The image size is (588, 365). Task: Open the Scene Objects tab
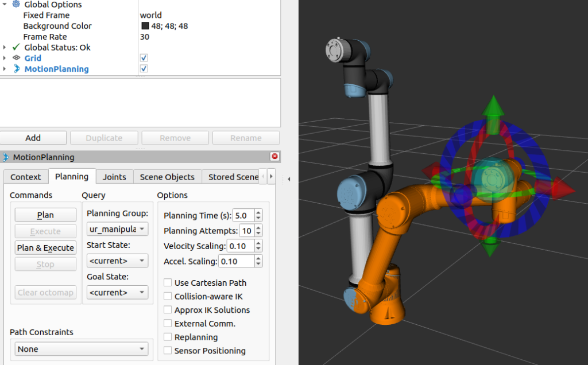tap(167, 177)
